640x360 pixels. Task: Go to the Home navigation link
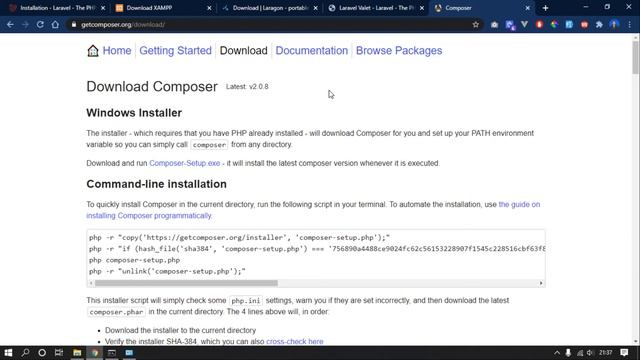117,51
